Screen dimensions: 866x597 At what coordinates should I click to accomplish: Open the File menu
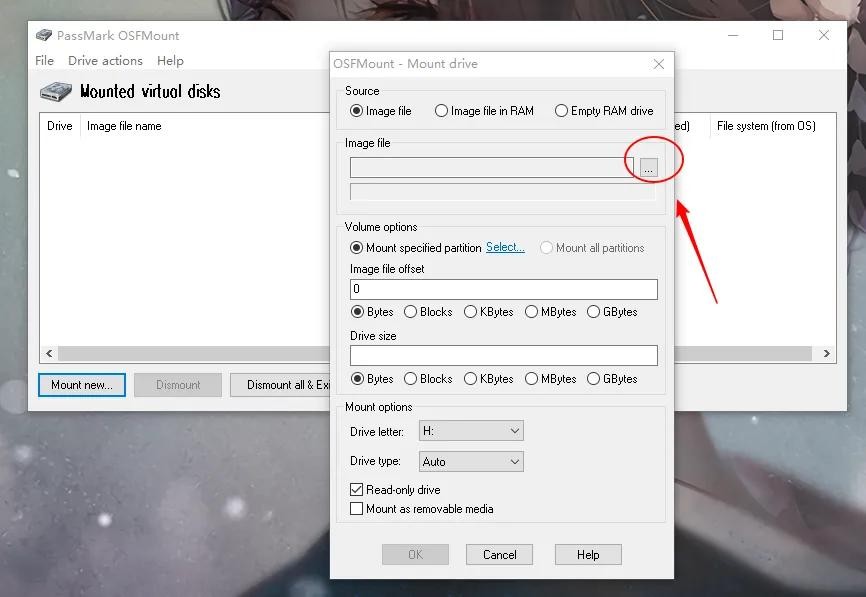(45, 61)
